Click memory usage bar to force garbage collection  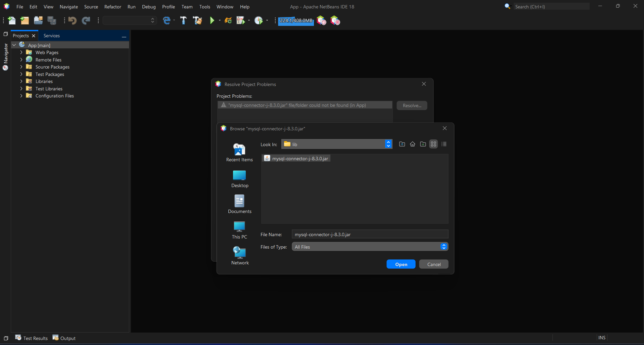tap(296, 20)
